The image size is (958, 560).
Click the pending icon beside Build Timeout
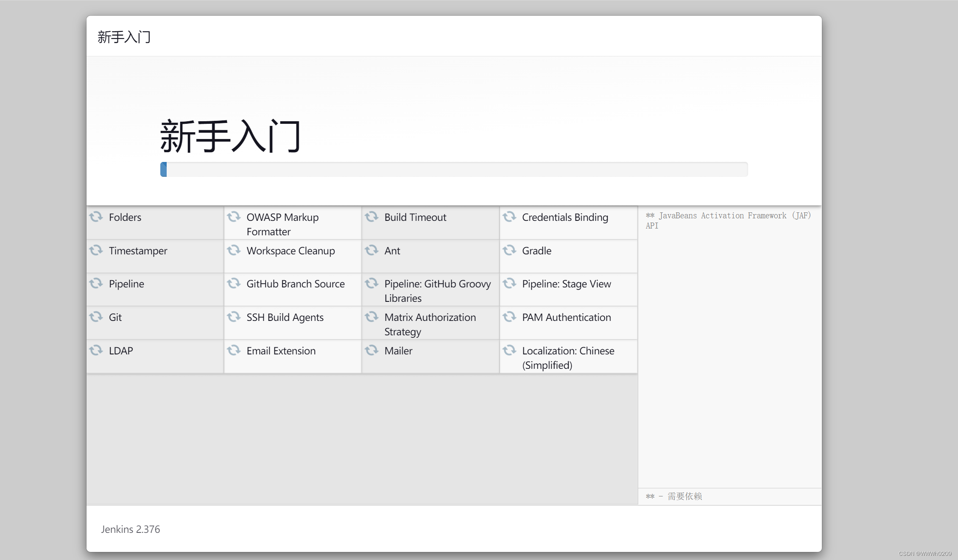(x=371, y=217)
